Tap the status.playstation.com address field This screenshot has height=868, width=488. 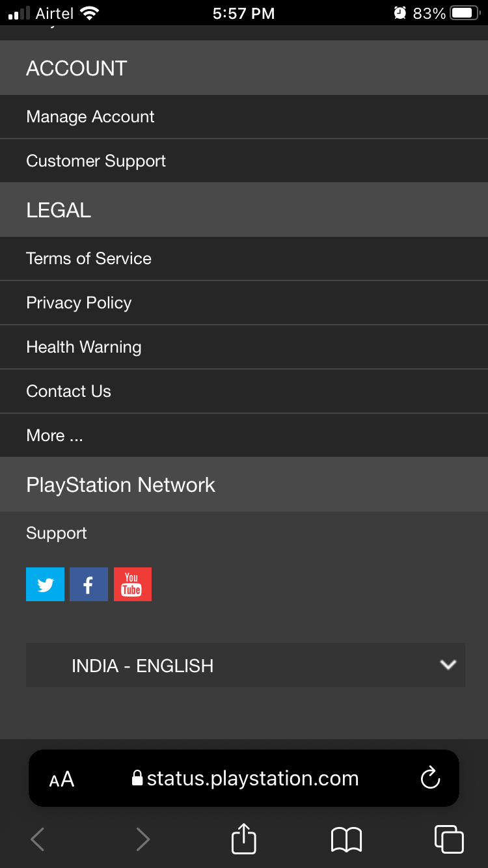[x=252, y=778]
